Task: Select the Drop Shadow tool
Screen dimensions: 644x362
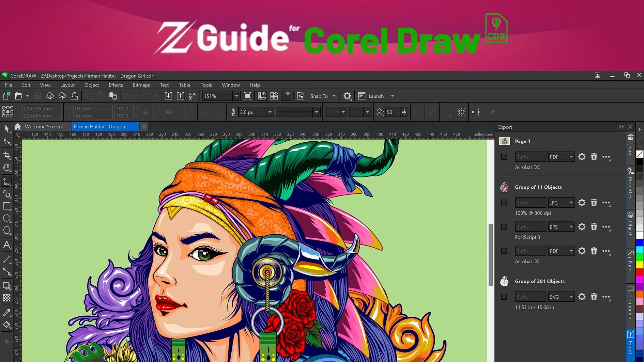Action: click(7, 286)
